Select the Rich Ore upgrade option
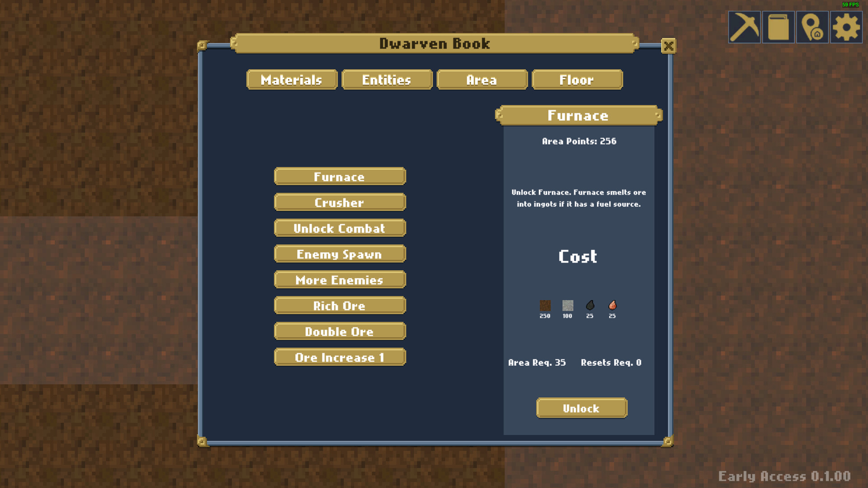Image resolution: width=868 pixels, height=488 pixels. pyautogui.click(x=339, y=305)
